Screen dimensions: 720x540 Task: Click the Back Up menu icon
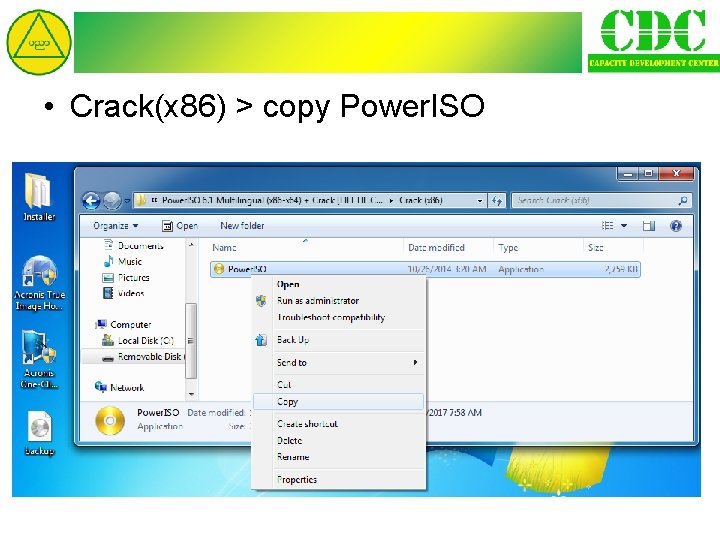[x=261, y=340]
